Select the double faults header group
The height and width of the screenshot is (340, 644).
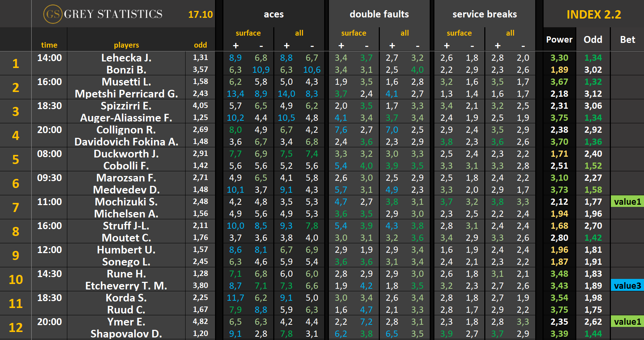tap(379, 15)
